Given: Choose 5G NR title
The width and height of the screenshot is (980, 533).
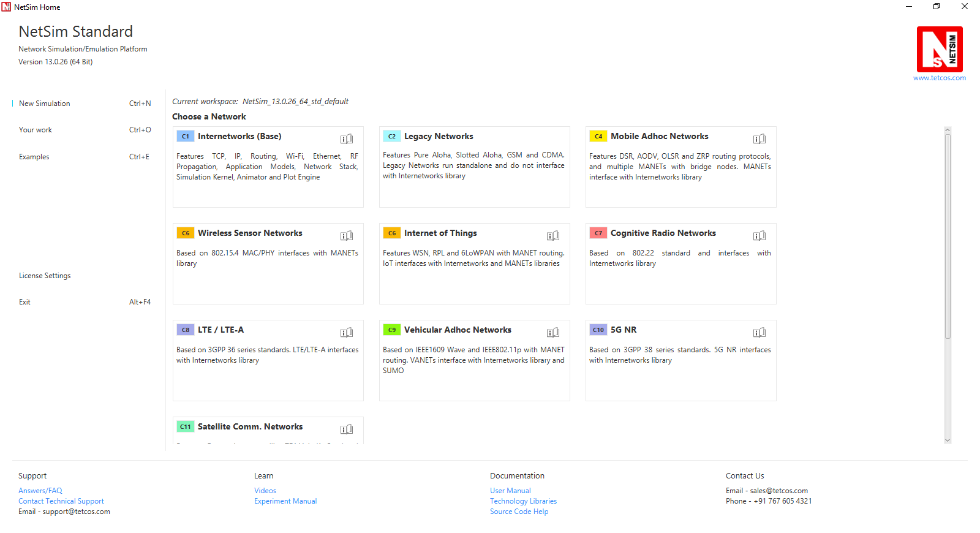Looking at the screenshot, I should 624,330.
